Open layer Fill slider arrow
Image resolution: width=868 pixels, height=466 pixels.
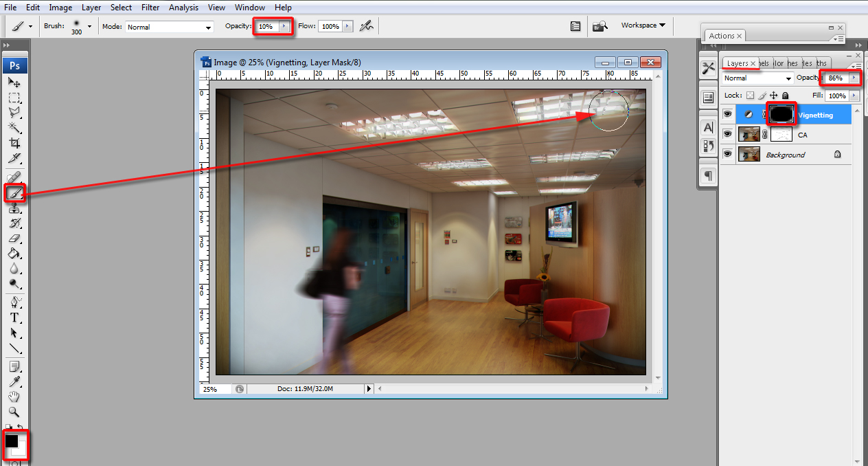click(854, 96)
